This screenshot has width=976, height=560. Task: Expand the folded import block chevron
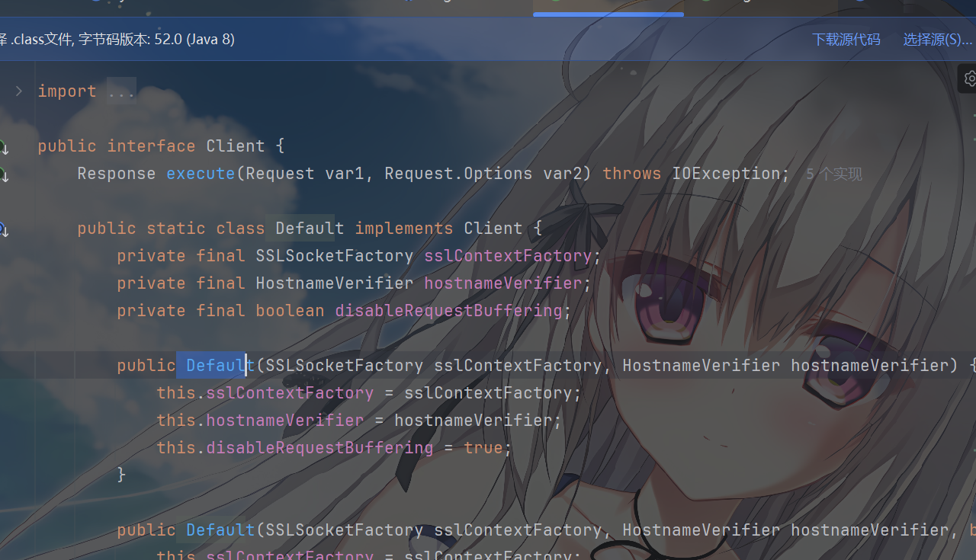[18, 91]
